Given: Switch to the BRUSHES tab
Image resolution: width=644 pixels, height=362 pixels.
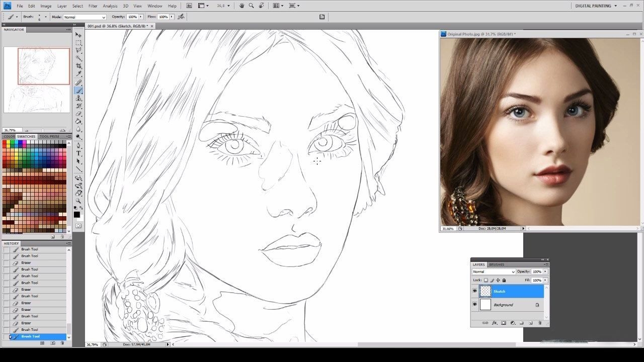Looking at the screenshot, I should tap(497, 264).
